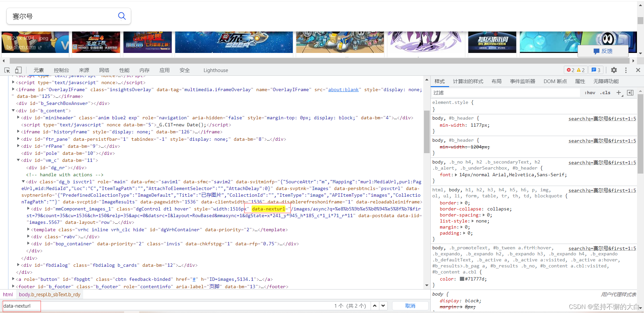Open the Lighthouse tab
This screenshot has width=644, height=313.
(x=216, y=70)
